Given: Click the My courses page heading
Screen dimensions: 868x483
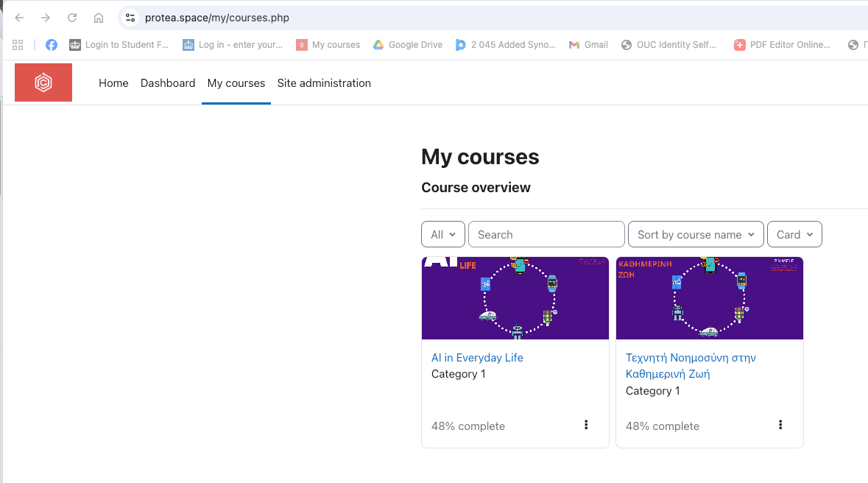Looking at the screenshot, I should click(x=480, y=157).
